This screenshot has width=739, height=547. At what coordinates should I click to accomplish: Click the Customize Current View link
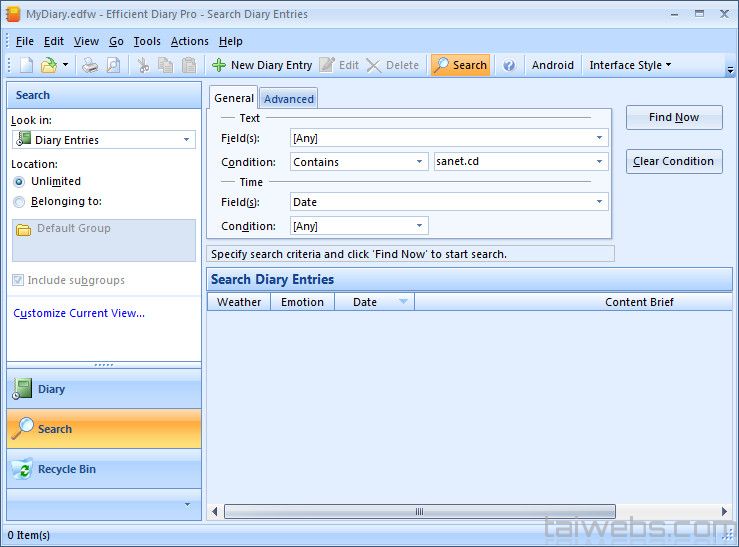coord(79,313)
